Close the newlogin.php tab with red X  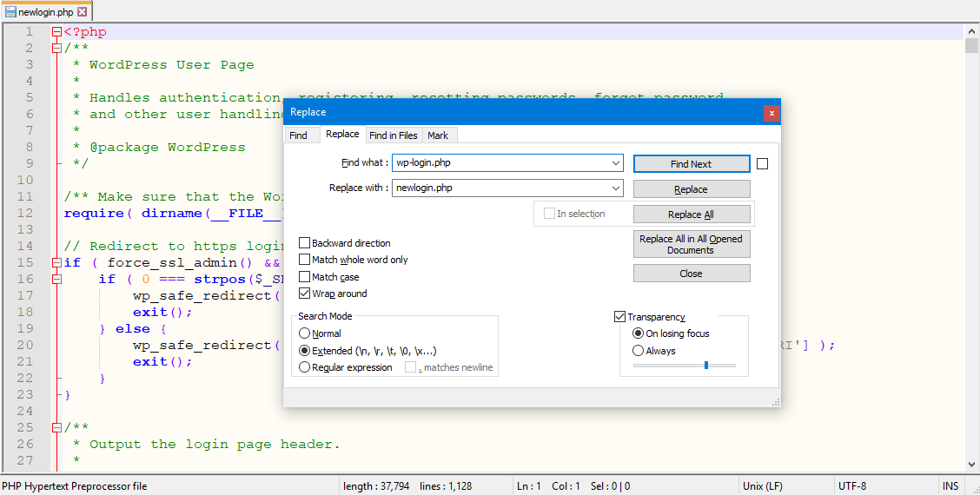(83, 11)
